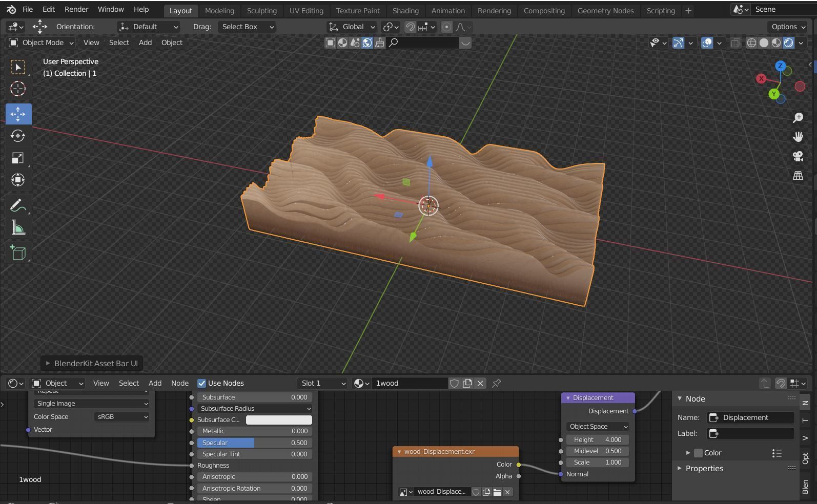Click the pan hand viewport icon
Screen dimensions: 817x504
798,137
